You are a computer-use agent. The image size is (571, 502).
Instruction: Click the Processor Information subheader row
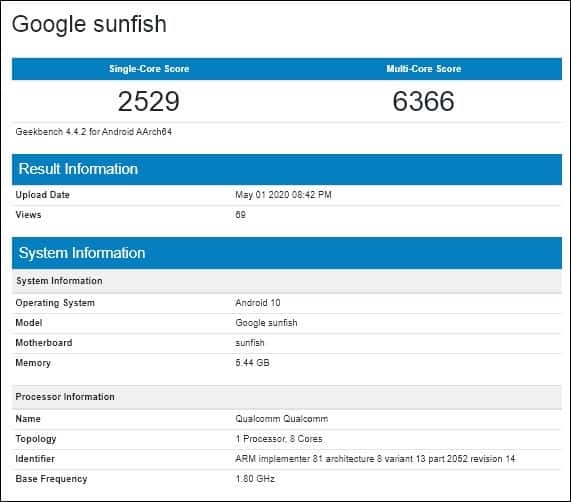[287, 397]
